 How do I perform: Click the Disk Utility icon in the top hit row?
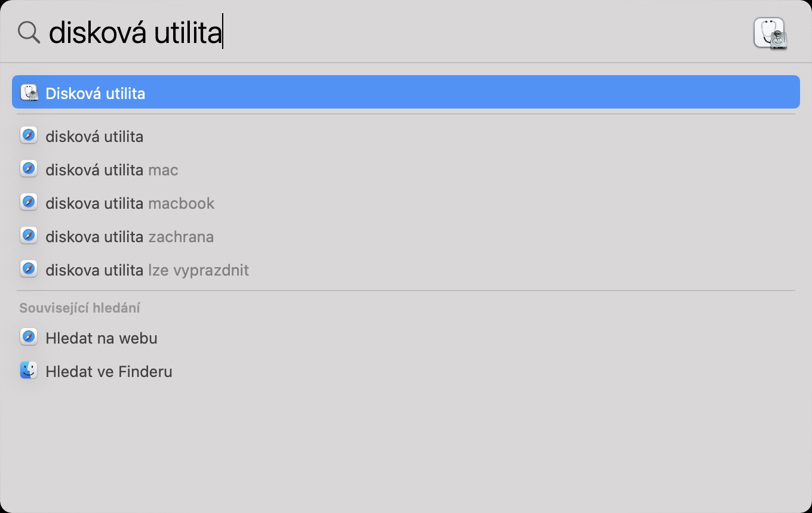click(x=29, y=93)
